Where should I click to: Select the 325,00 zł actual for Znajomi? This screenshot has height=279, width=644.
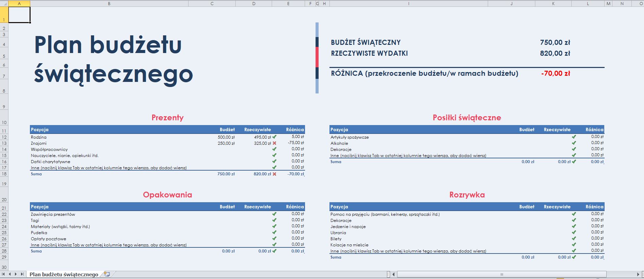tap(263, 143)
